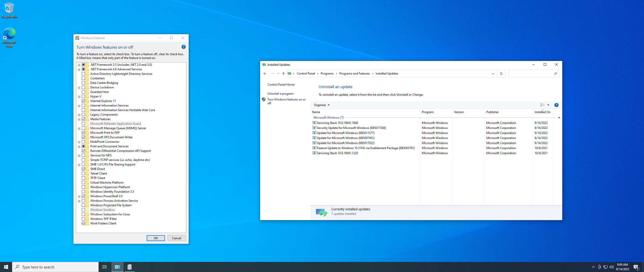Click the search magnifier in Installed Updates

pyautogui.click(x=555, y=74)
